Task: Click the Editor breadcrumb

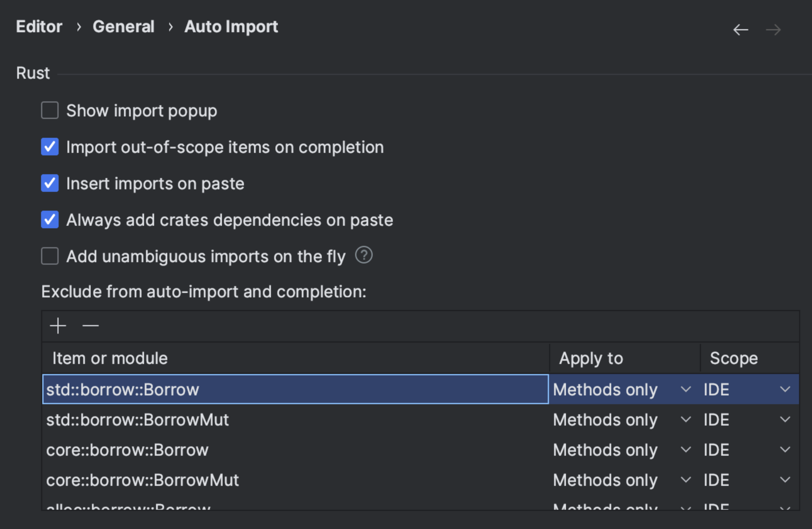Action: [39, 26]
